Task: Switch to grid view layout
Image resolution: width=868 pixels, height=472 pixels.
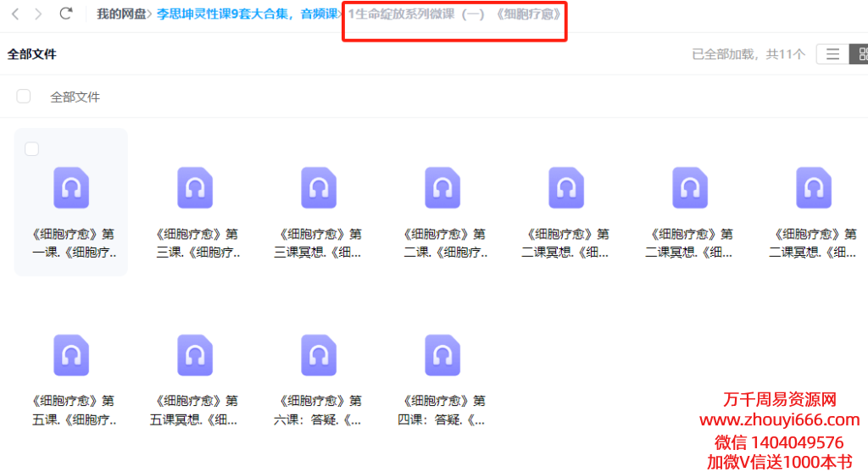Action: (x=861, y=54)
